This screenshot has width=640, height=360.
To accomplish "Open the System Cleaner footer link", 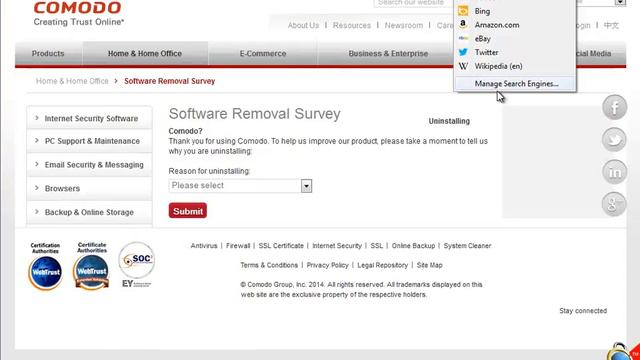I will (467, 246).
